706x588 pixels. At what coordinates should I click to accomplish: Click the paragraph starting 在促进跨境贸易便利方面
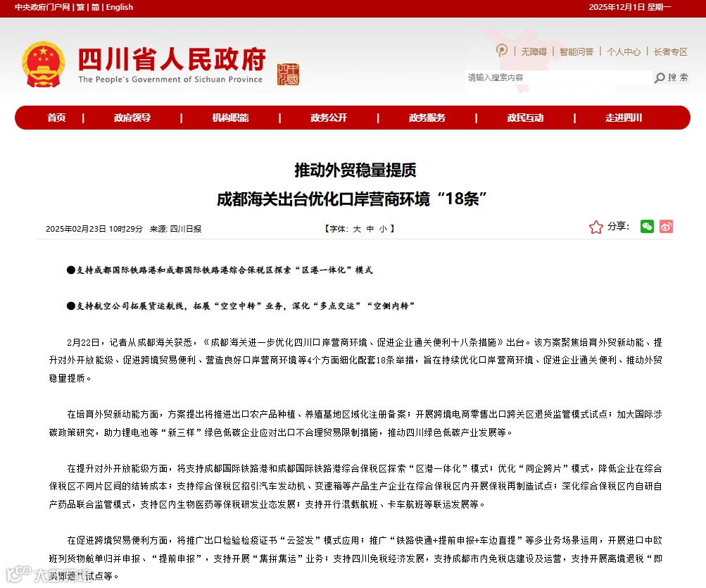355,558
